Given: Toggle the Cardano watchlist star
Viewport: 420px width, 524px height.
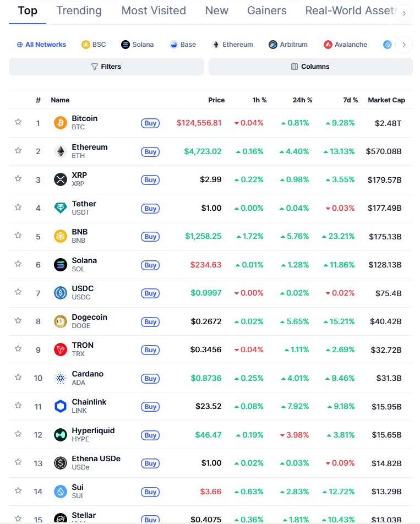Looking at the screenshot, I should (18, 377).
